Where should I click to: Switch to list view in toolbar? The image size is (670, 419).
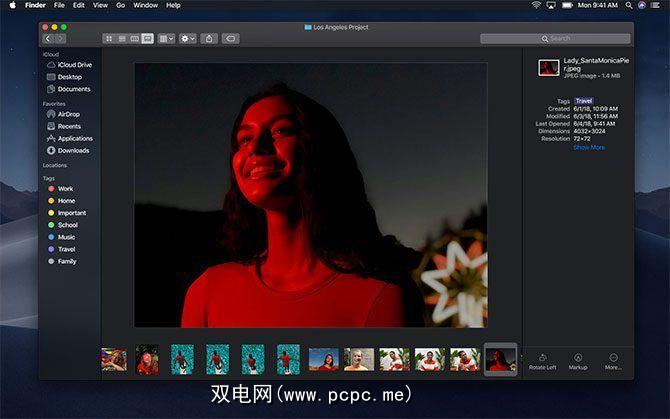(x=122, y=39)
